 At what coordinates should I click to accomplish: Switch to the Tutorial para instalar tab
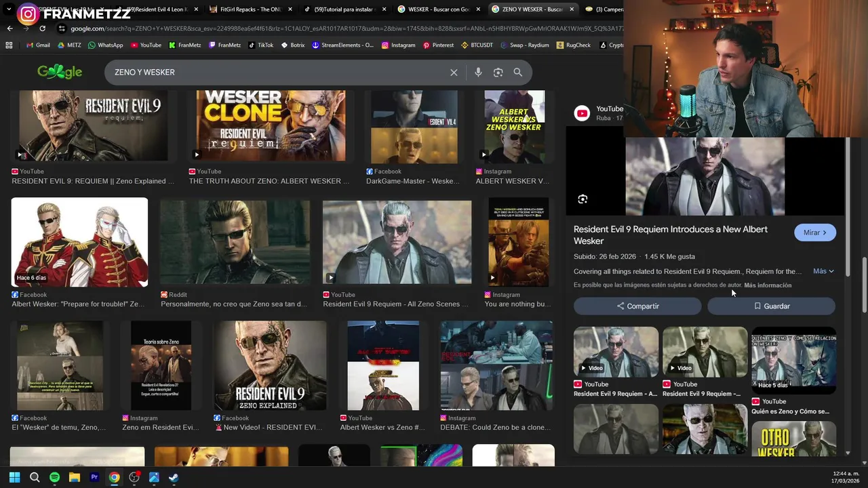(x=343, y=9)
